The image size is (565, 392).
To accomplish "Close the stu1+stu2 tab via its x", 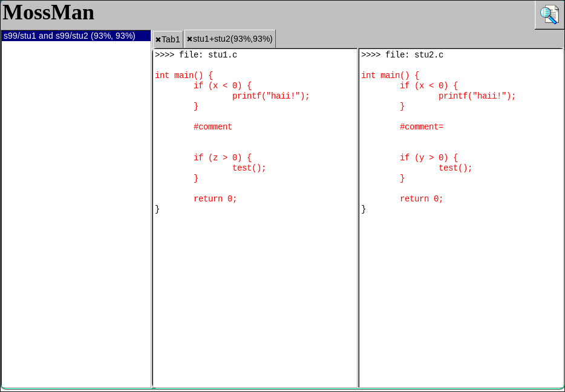I will [x=189, y=39].
